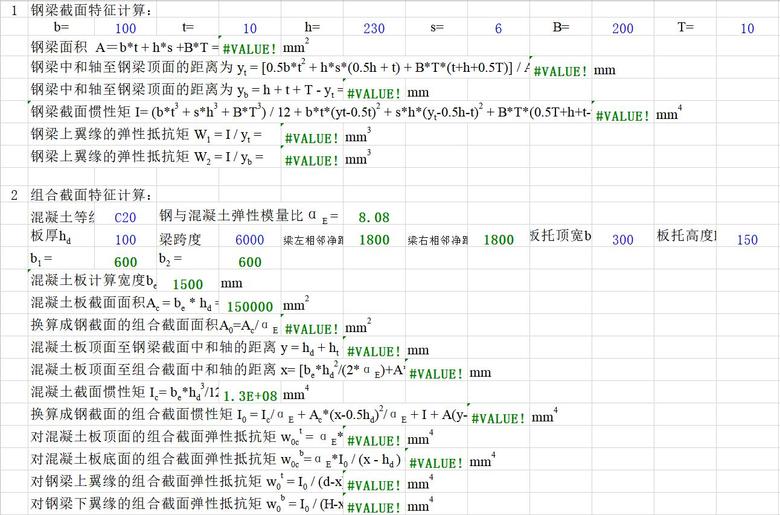Image resolution: width=780 pixels, height=515 pixels.
Task: Select the 梁跨度 value cell 6000
Action: coord(249,240)
